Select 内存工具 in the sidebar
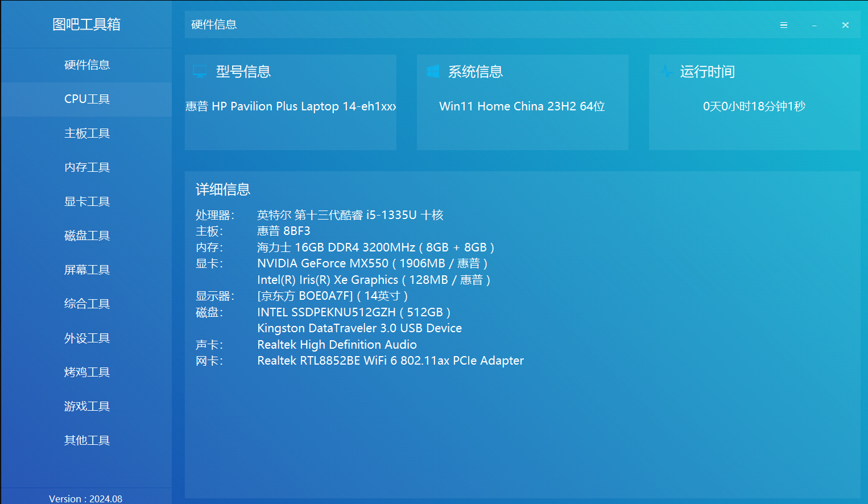The height and width of the screenshot is (504, 868). coord(86,167)
